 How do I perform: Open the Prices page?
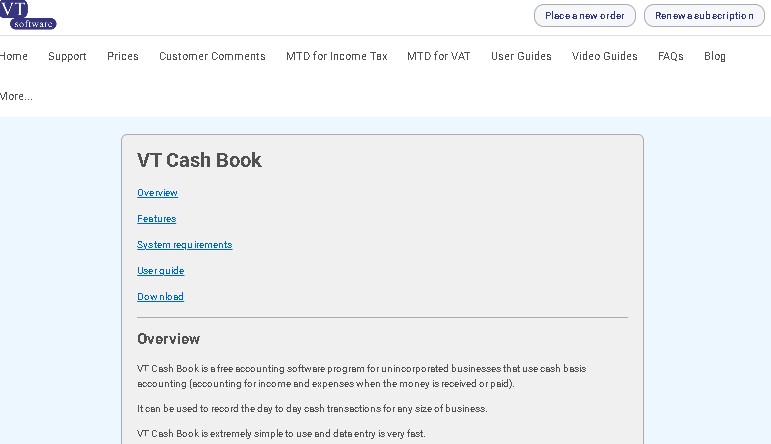(123, 56)
